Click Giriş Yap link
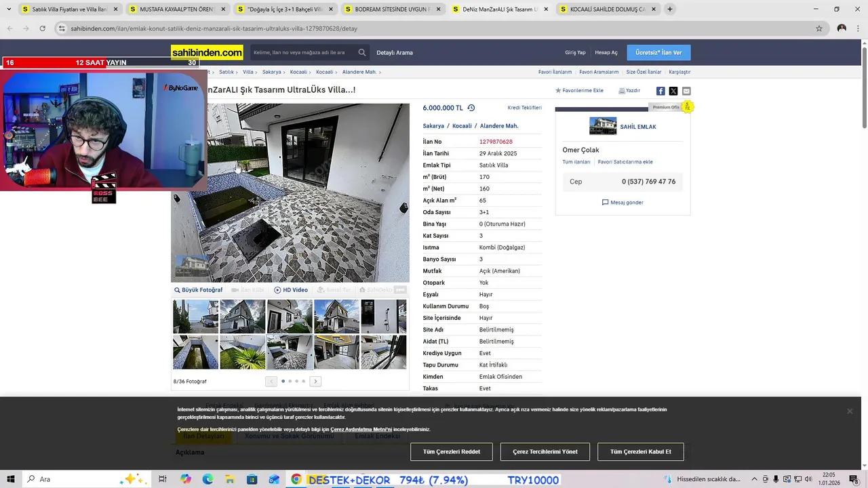 [x=575, y=52]
